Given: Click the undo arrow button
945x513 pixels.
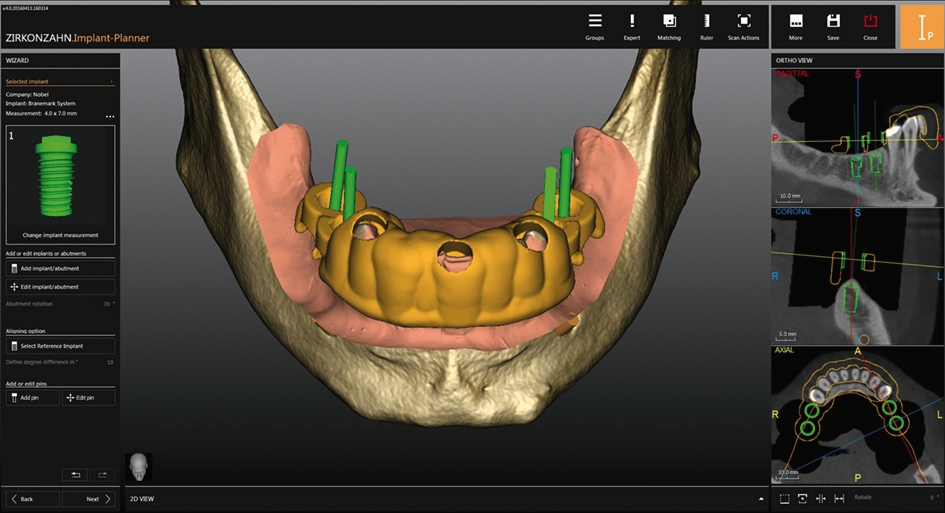Looking at the screenshot, I should click(x=74, y=474).
